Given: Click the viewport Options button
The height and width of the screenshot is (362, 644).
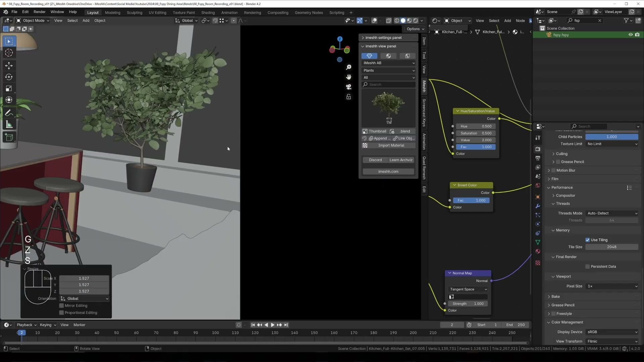Looking at the screenshot, I should point(415,29).
